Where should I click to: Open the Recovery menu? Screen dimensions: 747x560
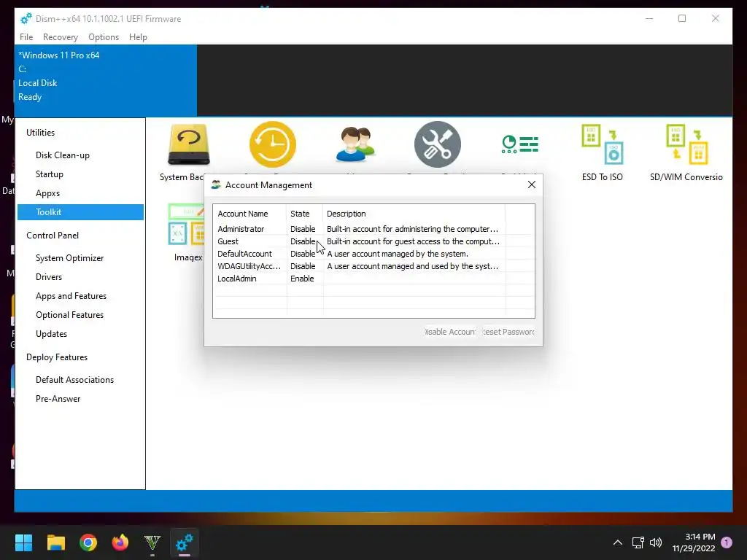click(61, 37)
